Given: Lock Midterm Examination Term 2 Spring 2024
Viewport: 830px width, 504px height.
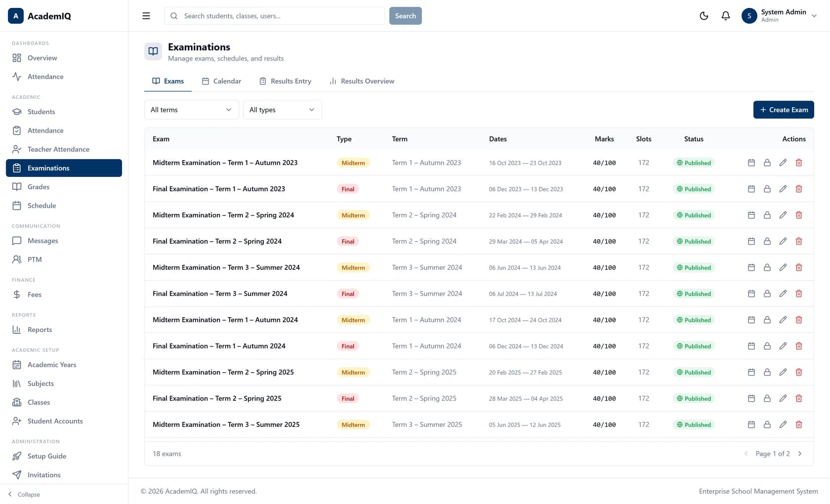Looking at the screenshot, I should [767, 215].
